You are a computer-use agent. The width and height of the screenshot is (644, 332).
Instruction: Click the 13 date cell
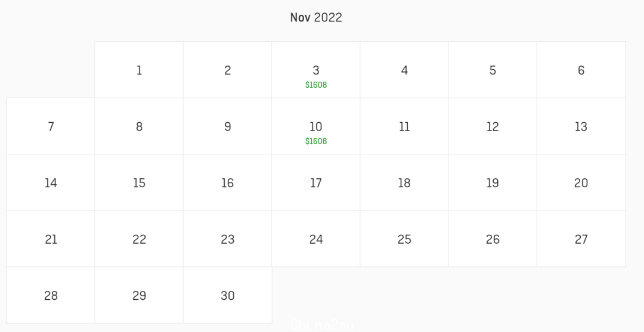pos(581,126)
